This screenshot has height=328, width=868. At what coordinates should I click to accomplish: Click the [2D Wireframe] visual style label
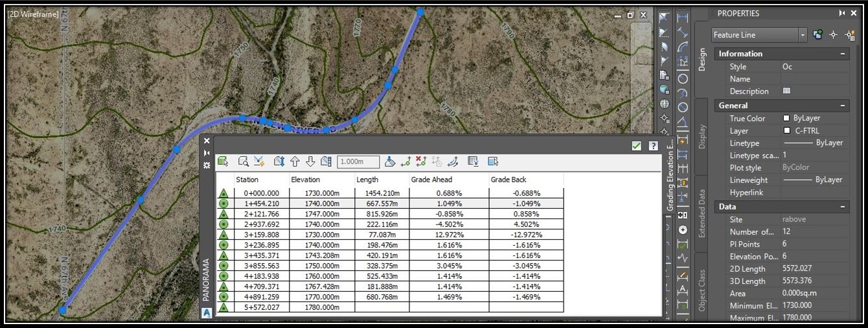pyautogui.click(x=32, y=14)
